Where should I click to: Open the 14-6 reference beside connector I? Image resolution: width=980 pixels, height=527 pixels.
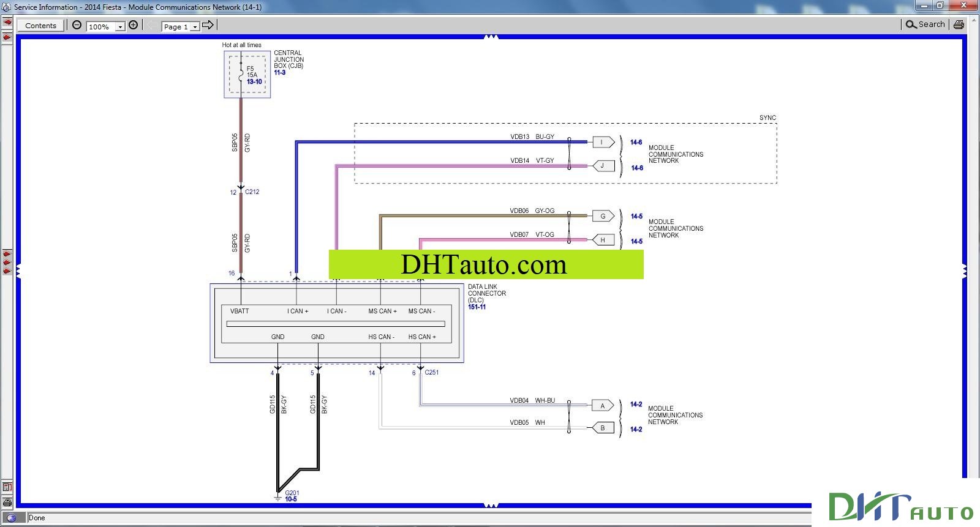(x=636, y=142)
